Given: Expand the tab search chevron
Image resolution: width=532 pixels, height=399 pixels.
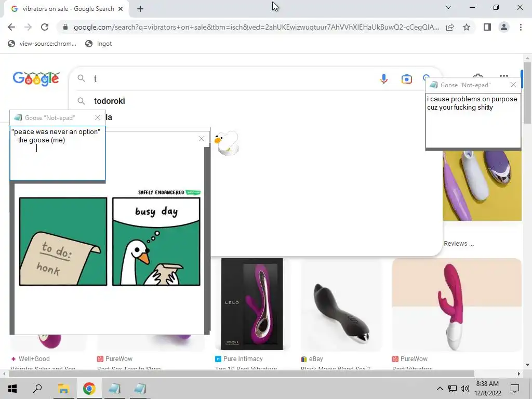Looking at the screenshot, I should coord(448,7).
